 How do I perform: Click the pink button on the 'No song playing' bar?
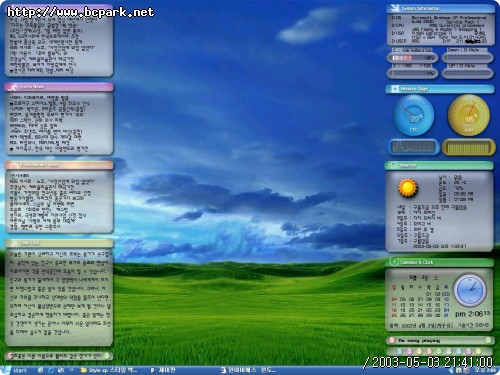(392, 340)
